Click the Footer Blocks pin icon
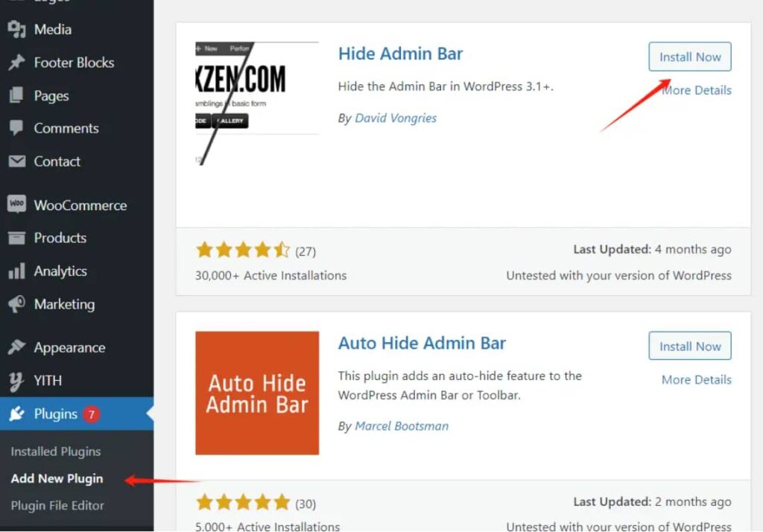This screenshot has width=763, height=532. point(16,63)
